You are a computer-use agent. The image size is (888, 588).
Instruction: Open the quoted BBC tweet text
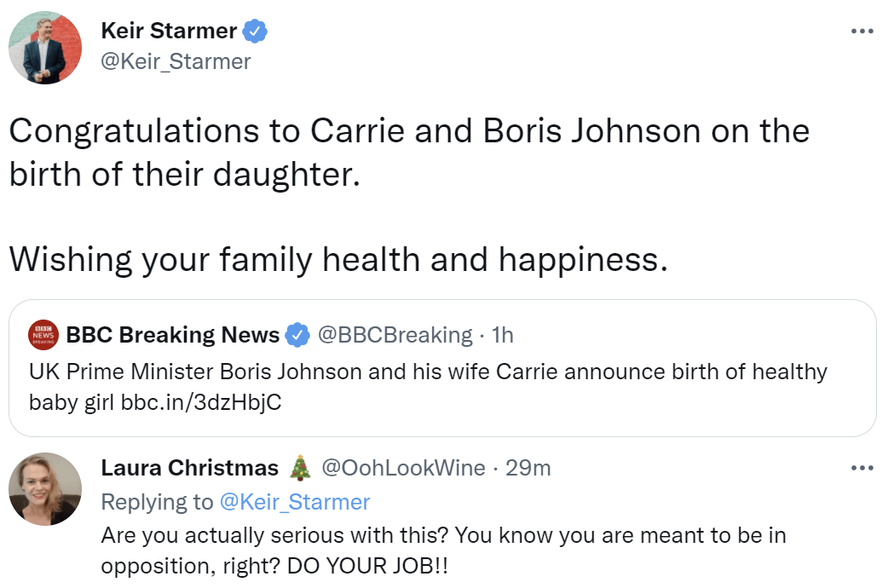coord(426,372)
